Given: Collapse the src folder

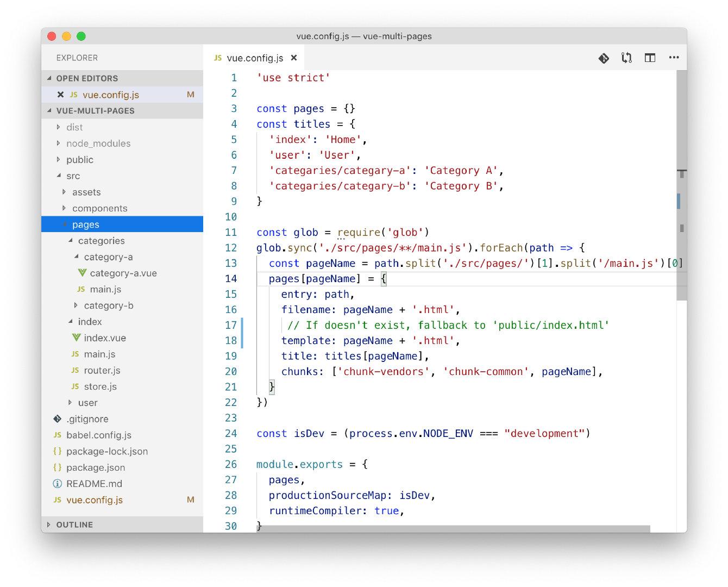Looking at the screenshot, I should (73, 176).
